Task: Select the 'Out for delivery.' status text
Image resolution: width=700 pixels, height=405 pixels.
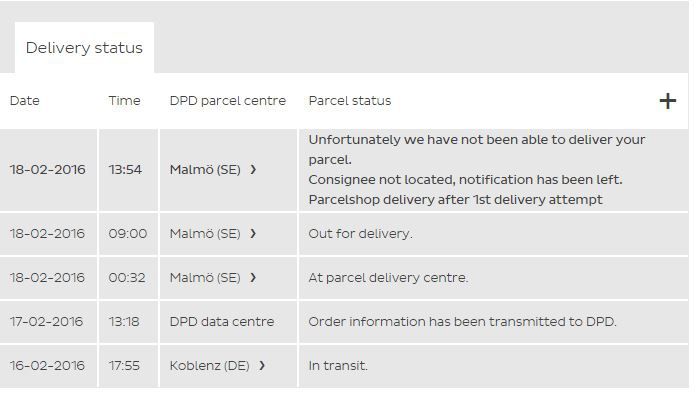Action: pyautogui.click(x=360, y=234)
